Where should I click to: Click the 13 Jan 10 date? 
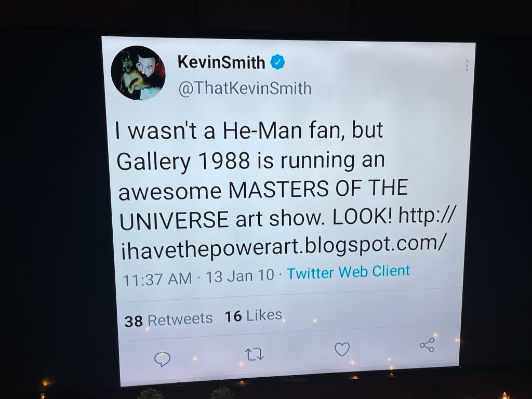point(240,276)
